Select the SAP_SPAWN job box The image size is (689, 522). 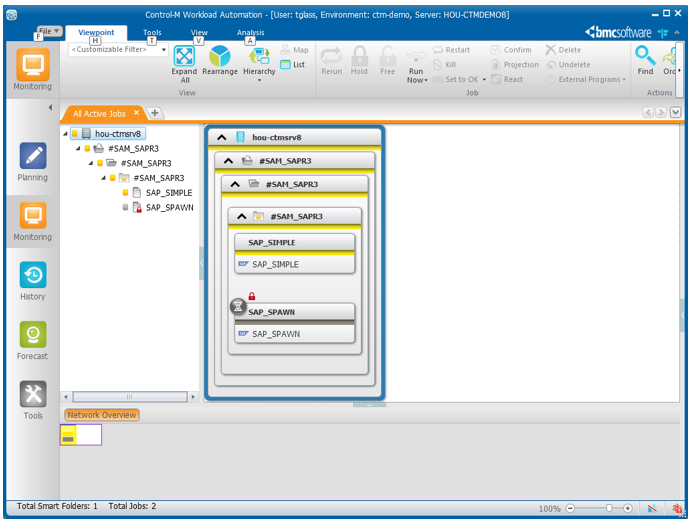pos(294,323)
